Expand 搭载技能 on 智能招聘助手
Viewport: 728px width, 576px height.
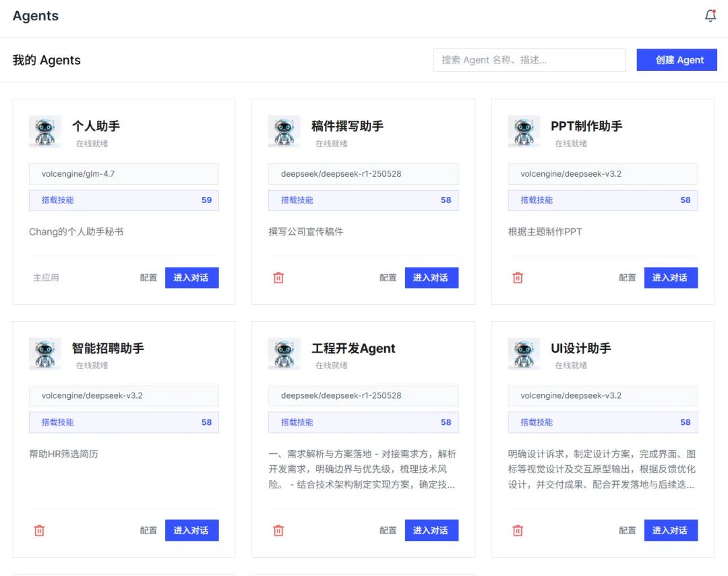(123, 422)
